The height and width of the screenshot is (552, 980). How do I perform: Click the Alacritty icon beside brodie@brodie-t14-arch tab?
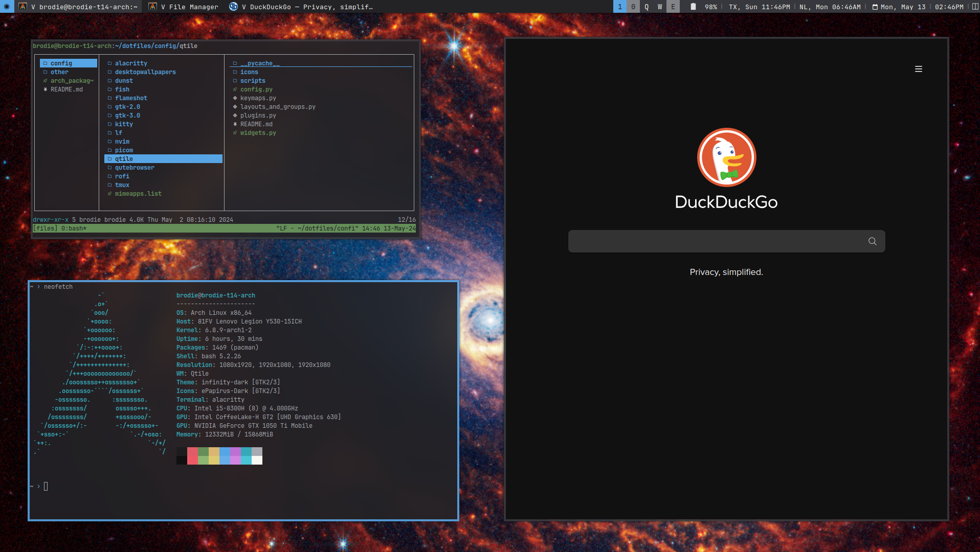[23, 7]
